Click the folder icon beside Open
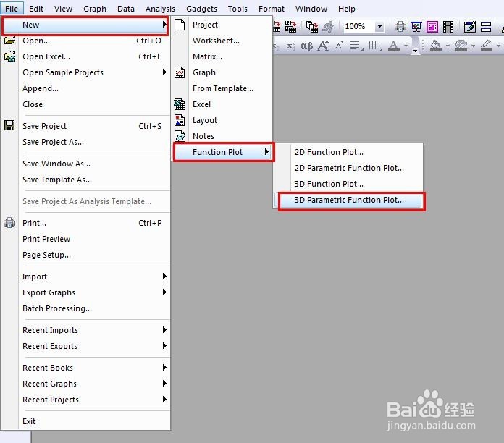The width and height of the screenshot is (504, 443). pos(9,41)
